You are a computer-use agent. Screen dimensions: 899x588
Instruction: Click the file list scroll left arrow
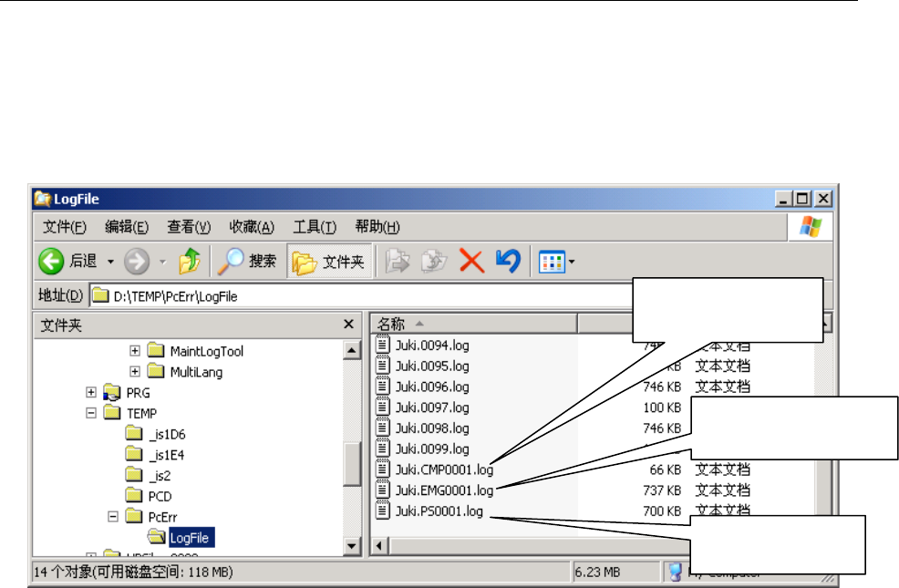(379, 545)
